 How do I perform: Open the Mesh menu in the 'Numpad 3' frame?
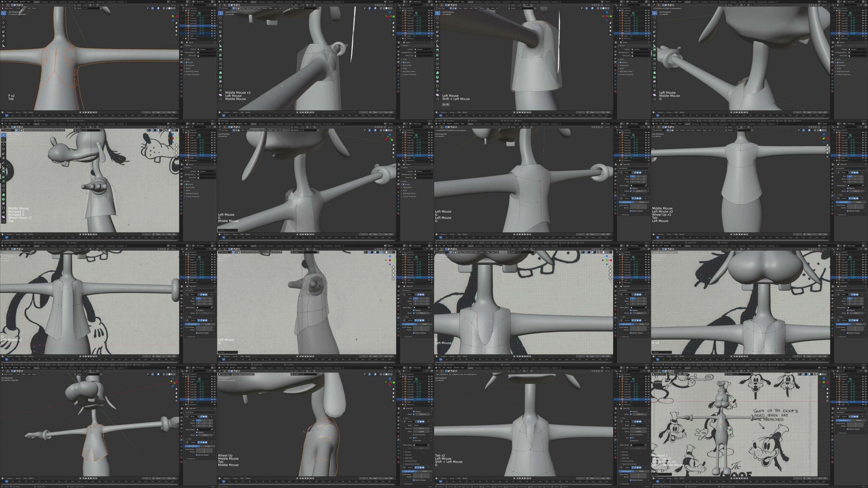pyautogui.click(x=42, y=130)
